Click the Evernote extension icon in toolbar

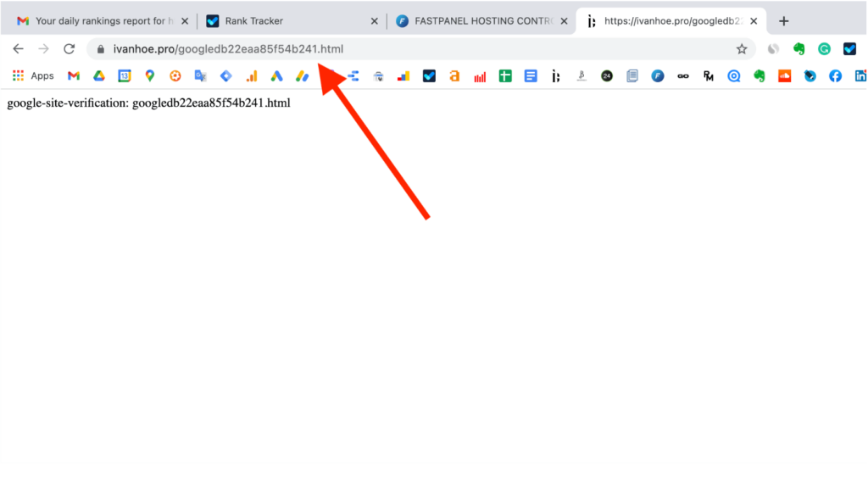(798, 48)
